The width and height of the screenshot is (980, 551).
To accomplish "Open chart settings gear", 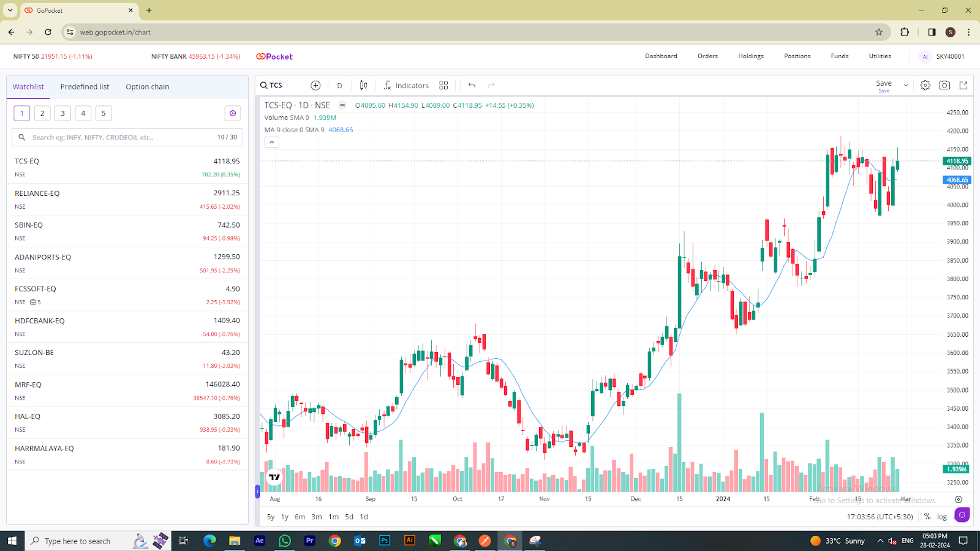I will 925,85.
